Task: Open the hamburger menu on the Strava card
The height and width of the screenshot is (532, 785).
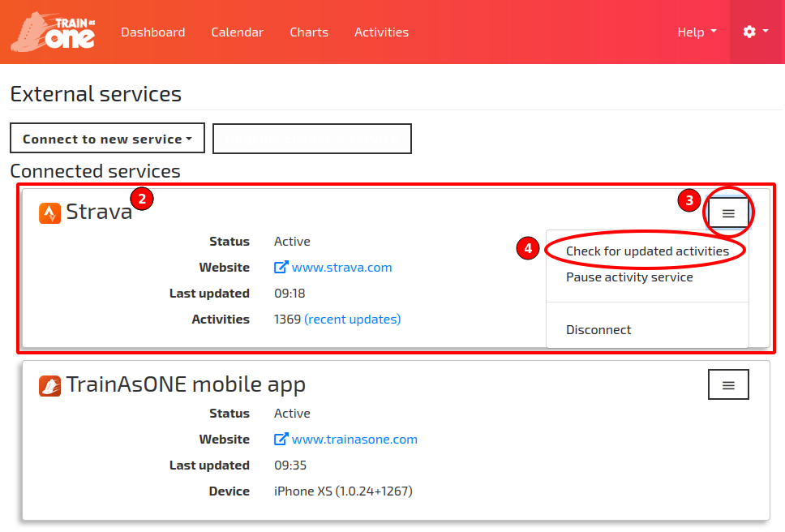Action: 727,212
